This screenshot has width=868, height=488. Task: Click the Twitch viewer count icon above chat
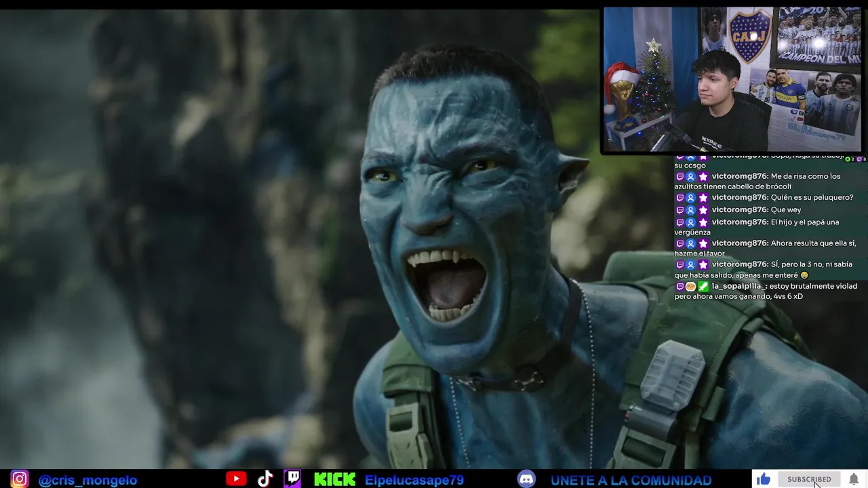click(x=859, y=159)
